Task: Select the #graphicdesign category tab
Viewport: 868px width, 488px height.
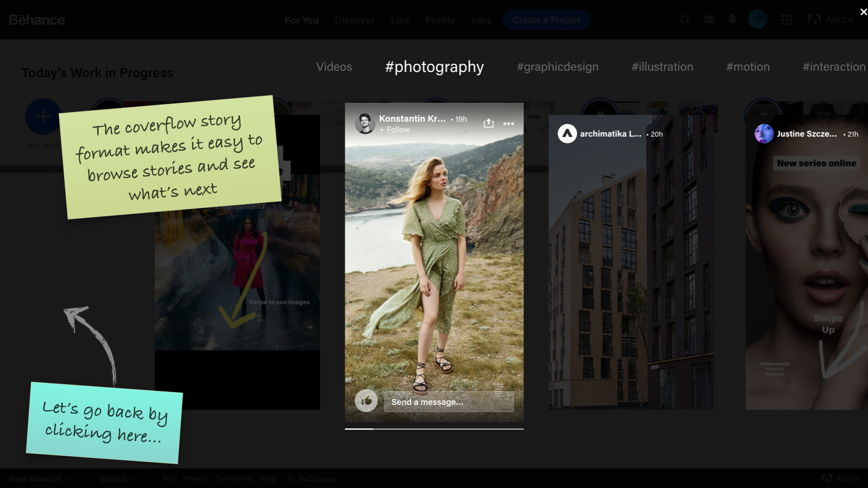Action: [557, 67]
